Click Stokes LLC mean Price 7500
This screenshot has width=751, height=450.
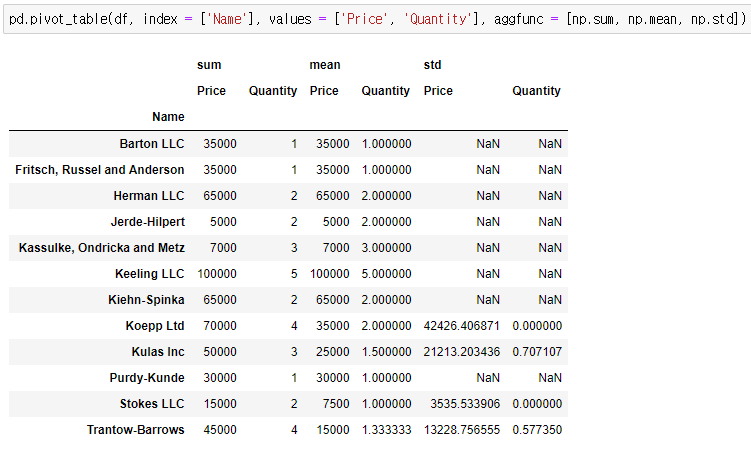coord(336,404)
